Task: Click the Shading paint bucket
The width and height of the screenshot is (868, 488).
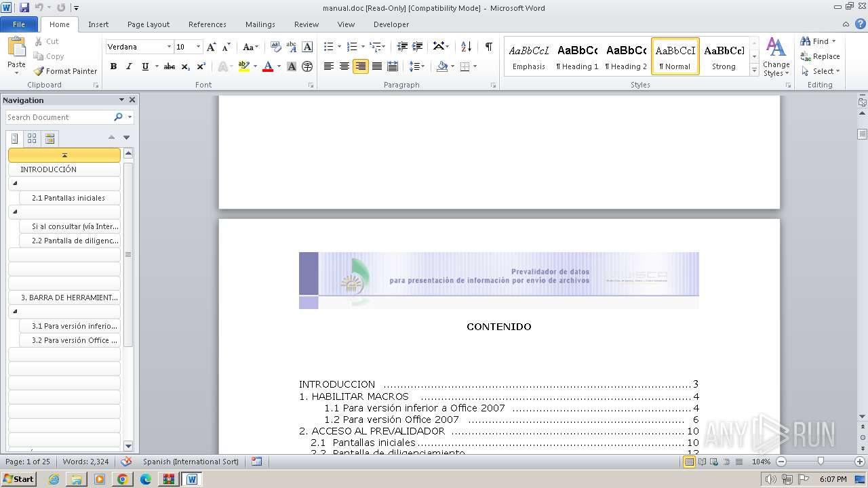Action: coord(442,66)
